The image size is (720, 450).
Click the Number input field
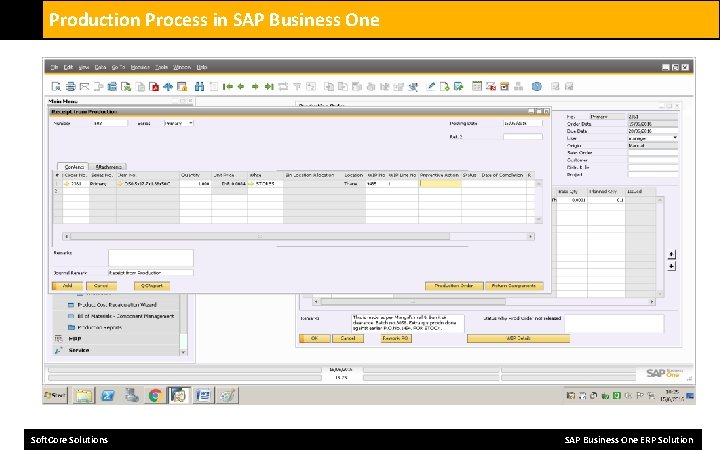[110, 123]
